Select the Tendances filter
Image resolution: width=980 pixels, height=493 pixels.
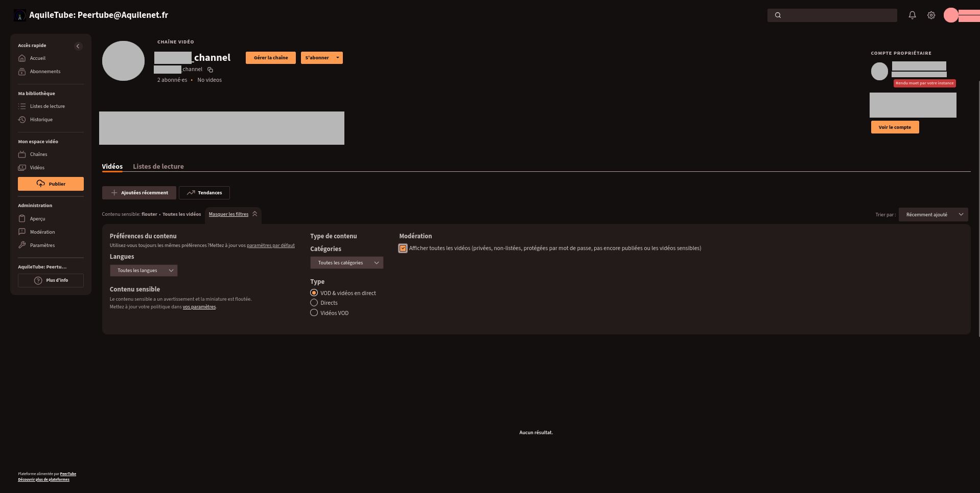[x=204, y=193]
